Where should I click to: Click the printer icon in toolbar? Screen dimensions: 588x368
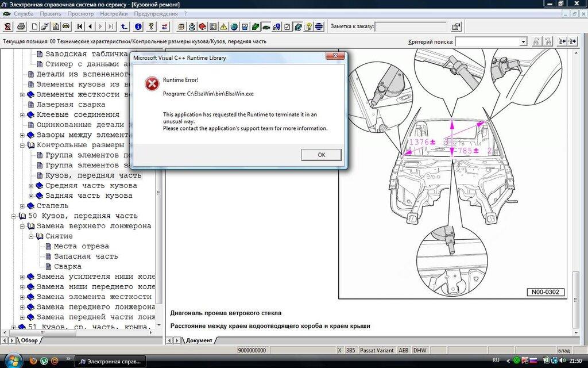tap(21, 26)
